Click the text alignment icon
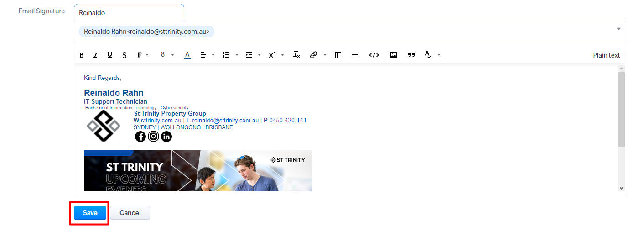Image resolution: width=644 pixels, height=227 pixels. pyautogui.click(x=203, y=55)
